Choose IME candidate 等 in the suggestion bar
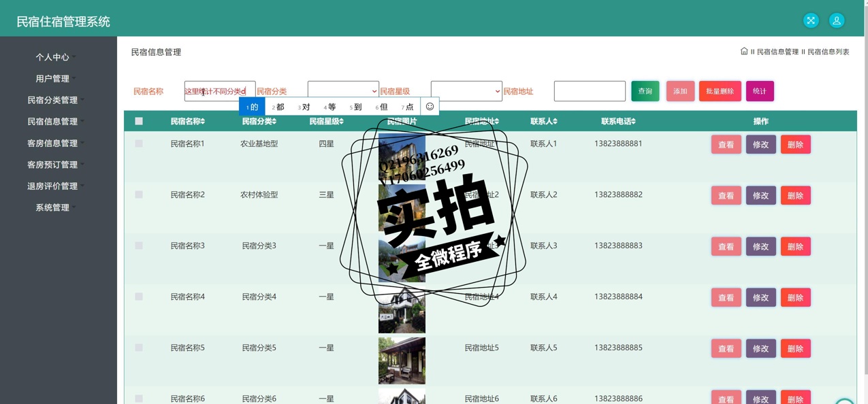Screen dimensions: 868x404 coord(329,107)
